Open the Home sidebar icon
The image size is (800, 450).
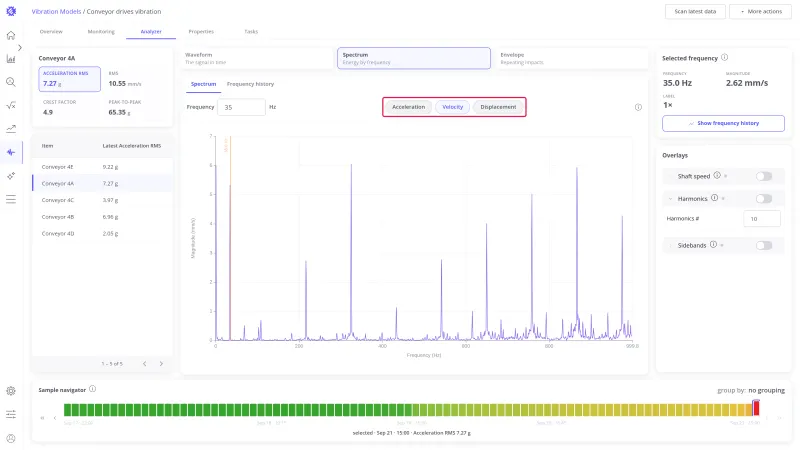(11, 35)
